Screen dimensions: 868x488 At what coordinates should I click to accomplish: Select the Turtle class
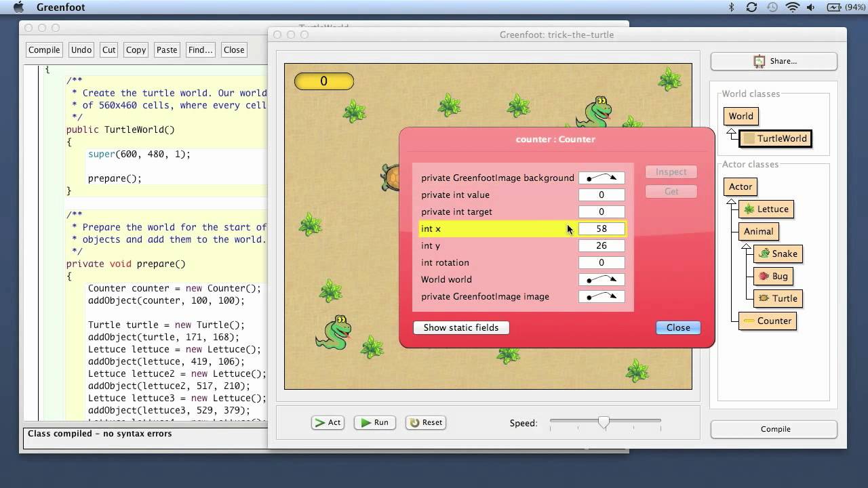click(x=778, y=298)
